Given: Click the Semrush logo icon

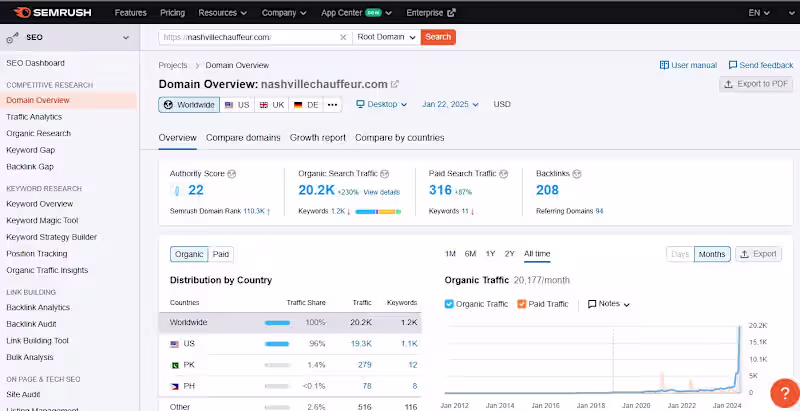Looking at the screenshot, I should pos(19,13).
